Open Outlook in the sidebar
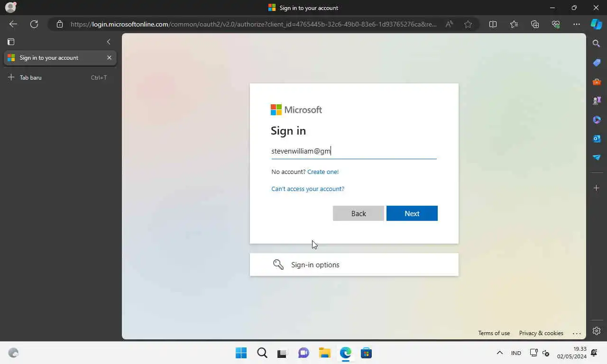607x364 pixels. tap(597, 138)
